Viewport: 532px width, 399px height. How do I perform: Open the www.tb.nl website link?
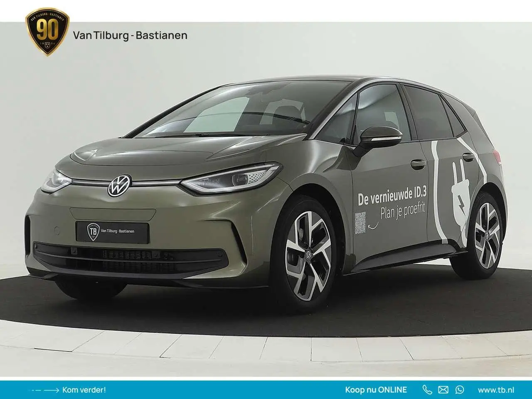(x=495, y=390)
